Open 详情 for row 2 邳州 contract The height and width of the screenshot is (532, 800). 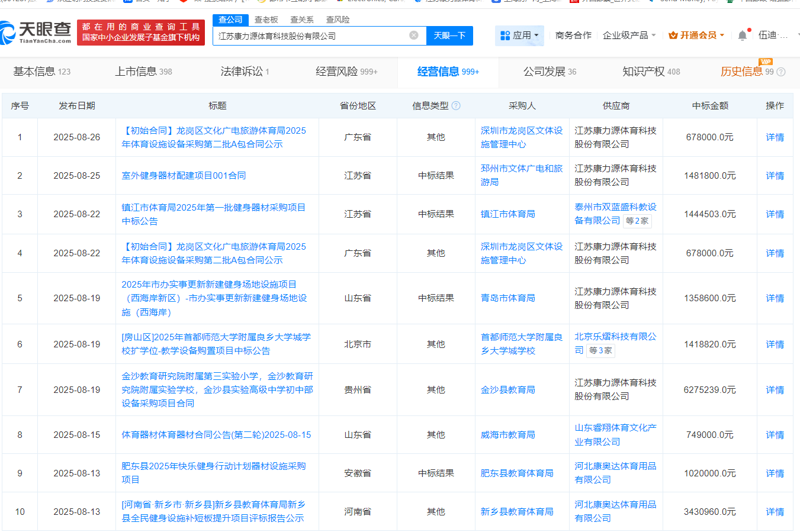pos(775,176)
